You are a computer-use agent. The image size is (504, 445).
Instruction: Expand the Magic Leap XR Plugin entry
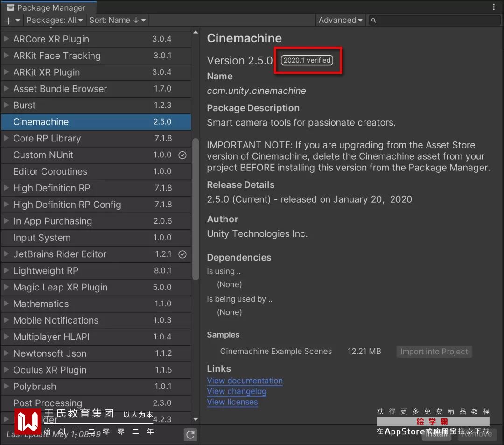6,287
